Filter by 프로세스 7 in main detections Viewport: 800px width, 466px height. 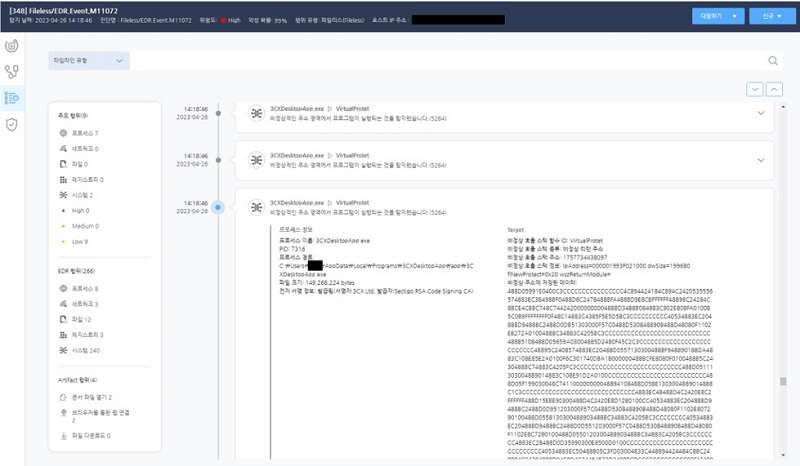[79, 133]
